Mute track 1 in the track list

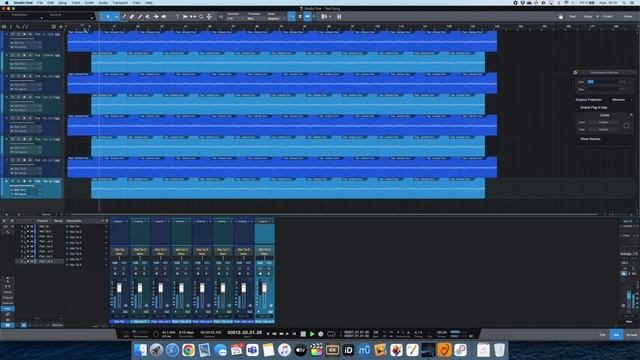tap(13, 34)
